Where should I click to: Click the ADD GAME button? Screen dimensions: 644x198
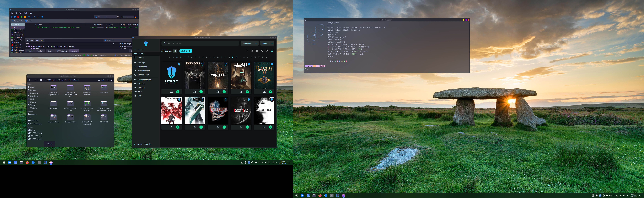[185, 51]
